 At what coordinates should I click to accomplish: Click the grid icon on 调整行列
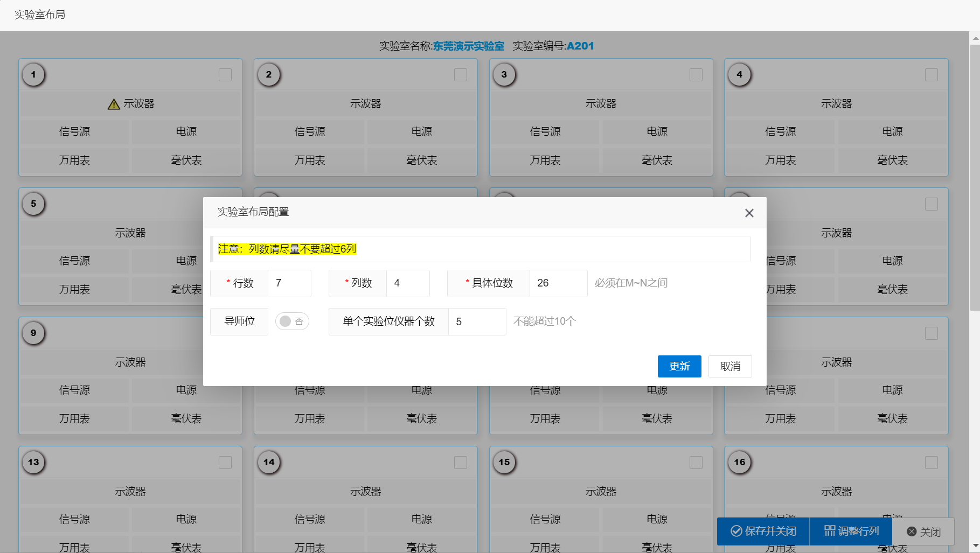tap(830, 531)
